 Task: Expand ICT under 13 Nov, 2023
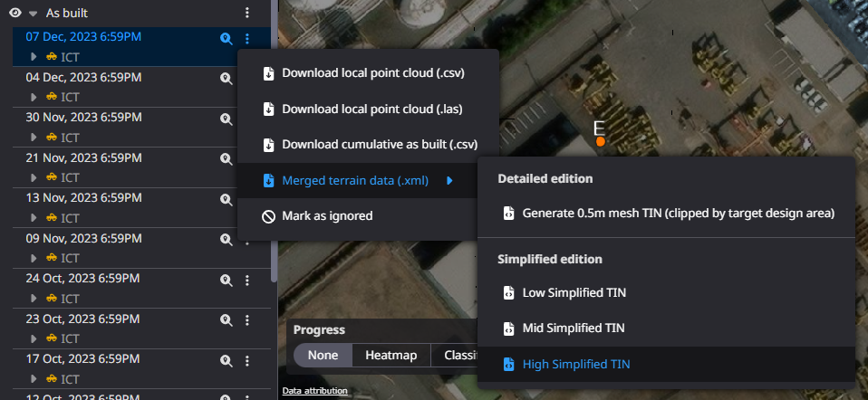[34, 218]
